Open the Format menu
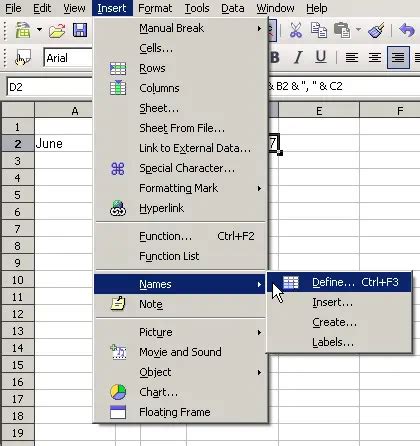Viewport: 420px width, 446px height. click(x=155, y=8)
